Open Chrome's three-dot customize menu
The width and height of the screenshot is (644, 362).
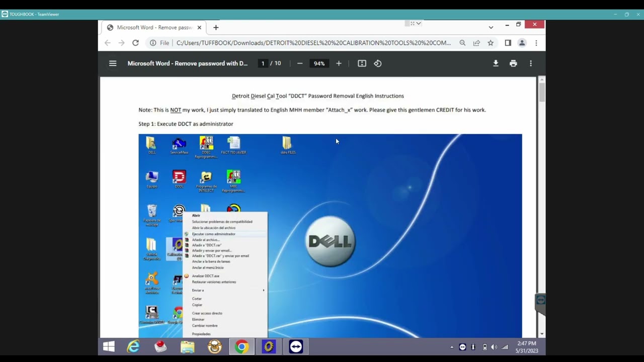pyautogui.click(x=536, y=43)
